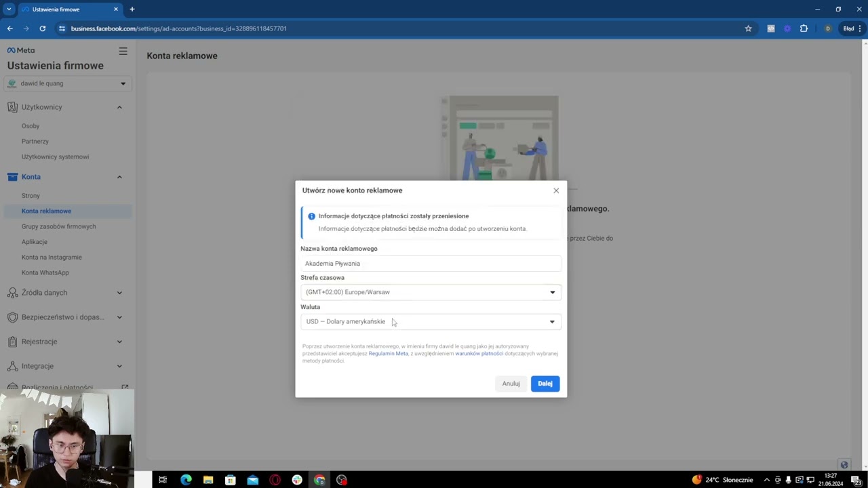Reload the page

pyautogui.click(x=42, y=28)
